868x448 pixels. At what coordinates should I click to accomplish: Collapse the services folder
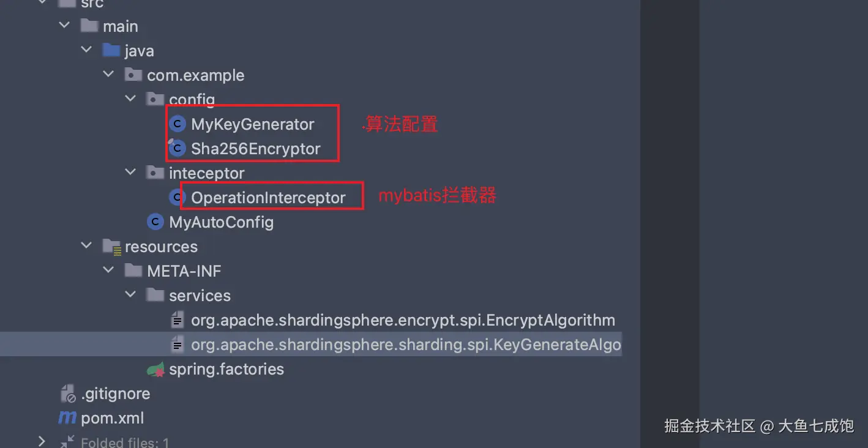pos(130,296)
